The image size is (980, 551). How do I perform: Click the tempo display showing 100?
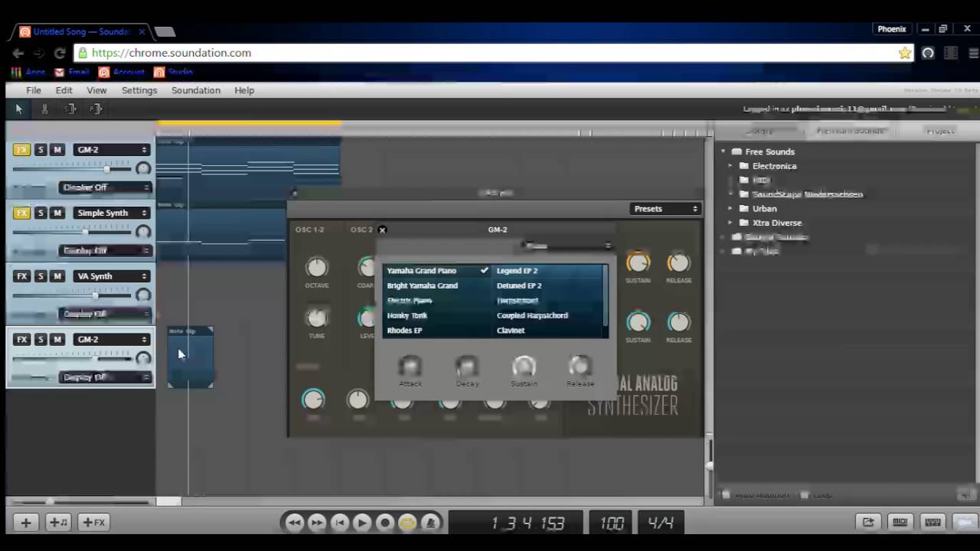pyautogui.click(x=611, y=523)
